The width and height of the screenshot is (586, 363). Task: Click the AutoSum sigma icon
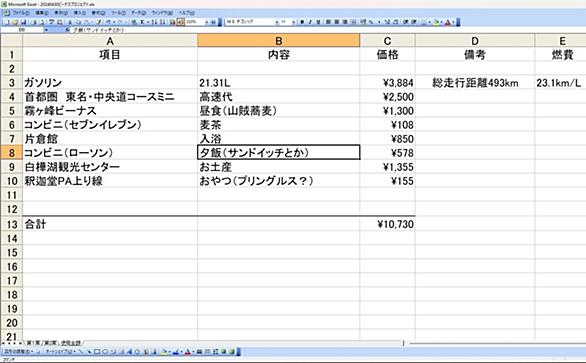[142, 22]
